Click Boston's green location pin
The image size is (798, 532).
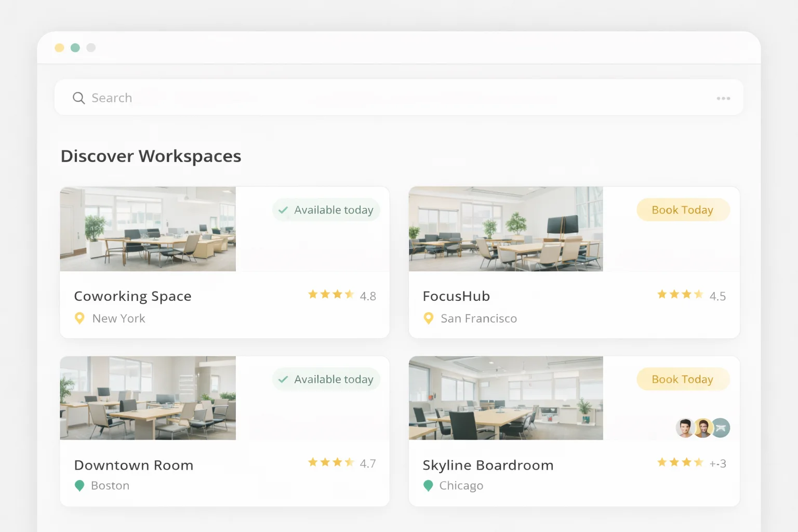tap(79, 486)
